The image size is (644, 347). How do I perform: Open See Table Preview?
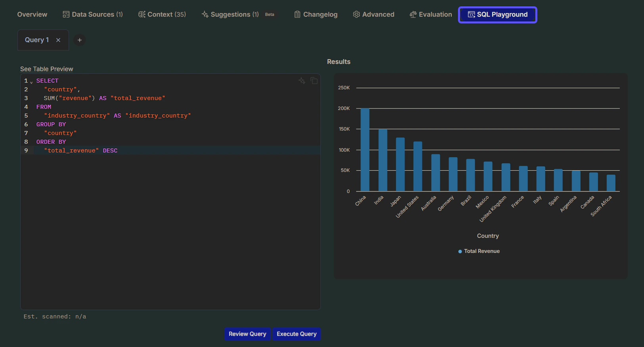tap(46, 69)
